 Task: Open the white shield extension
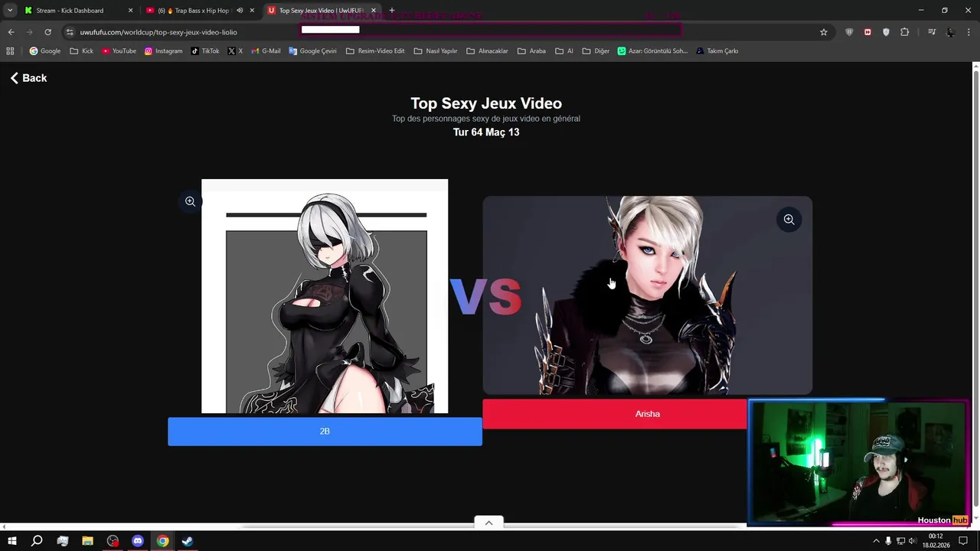886,32
